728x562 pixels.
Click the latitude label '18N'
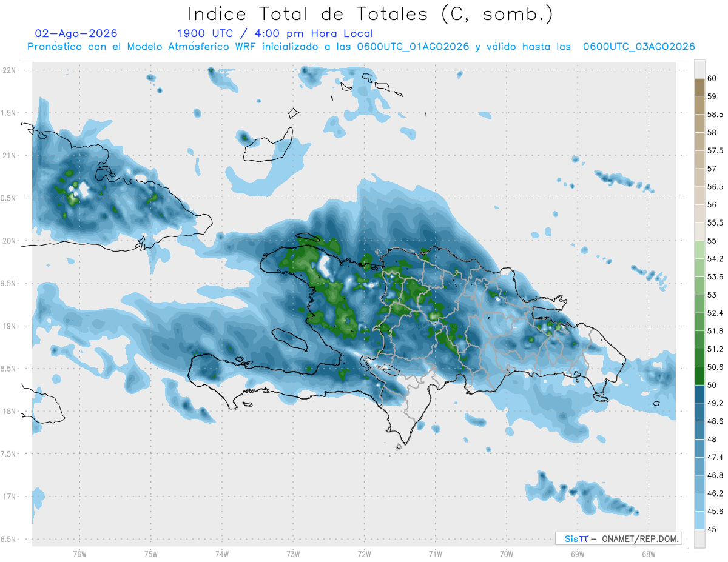click(x=8, y=411)
